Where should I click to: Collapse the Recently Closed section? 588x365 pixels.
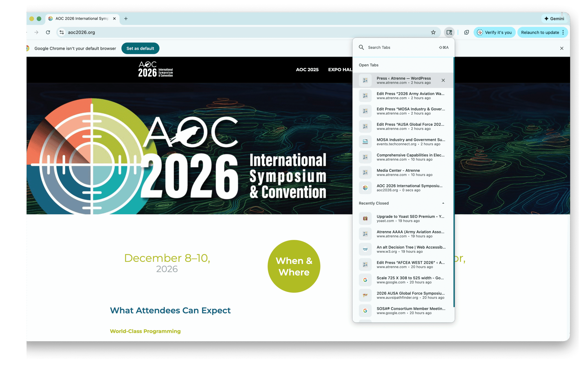[443, 203]
